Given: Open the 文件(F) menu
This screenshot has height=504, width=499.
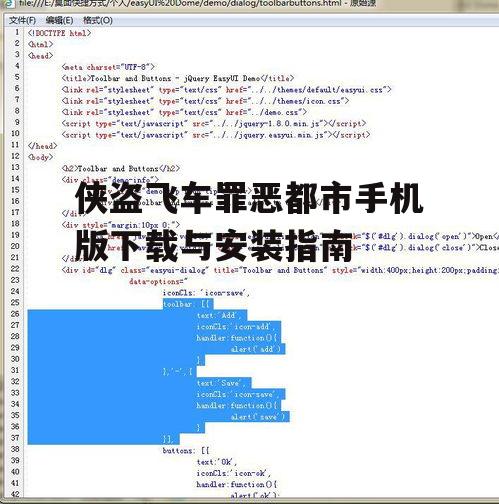Looking at the screenshot, I should [22, 20].
